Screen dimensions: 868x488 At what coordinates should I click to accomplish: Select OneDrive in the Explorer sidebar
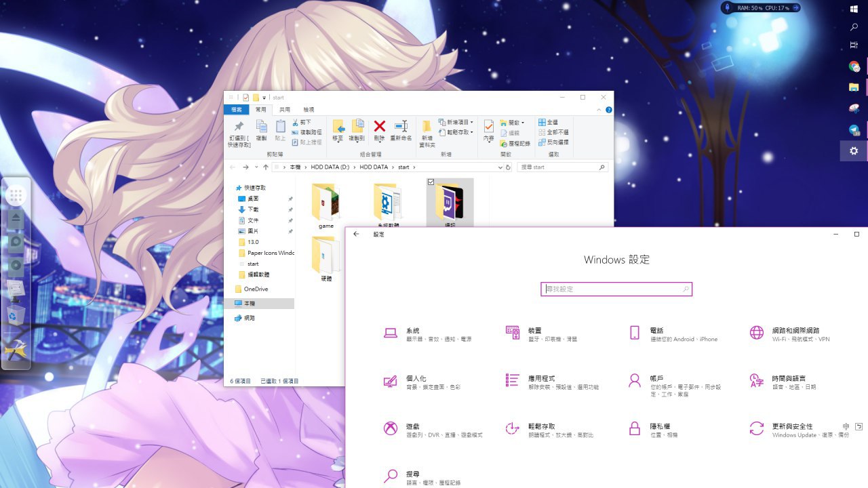250,289
